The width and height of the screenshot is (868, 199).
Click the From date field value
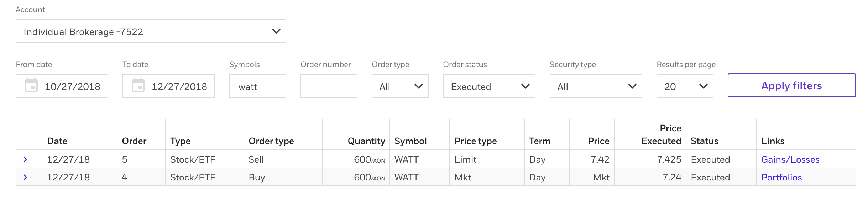coord(73,87)
